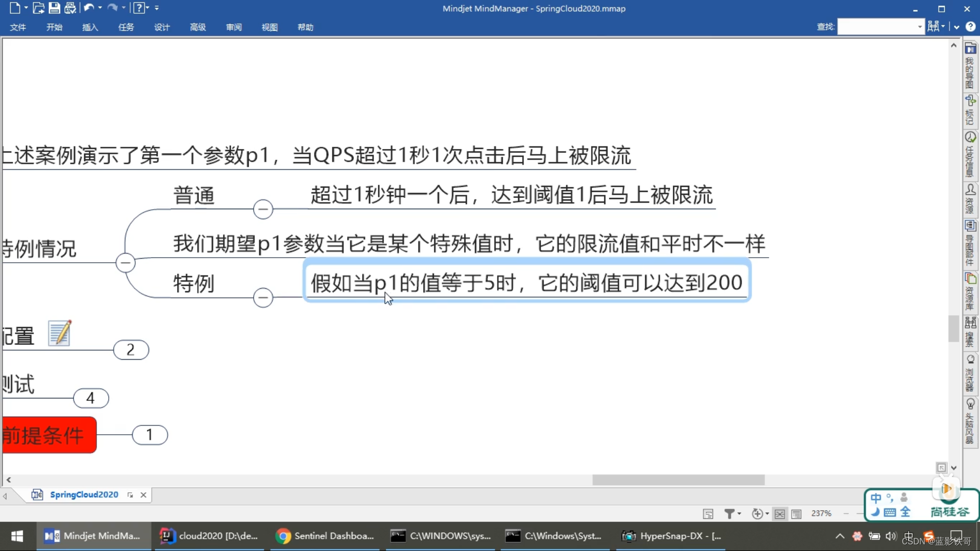Collapse the 特例 branch minus toggle

pos(263,297)
